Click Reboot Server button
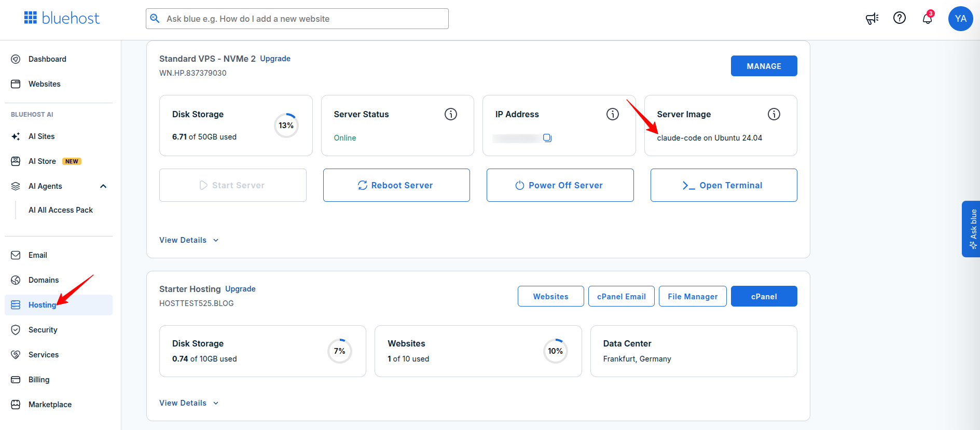This screenshot has width=980, height=430. point(396,185)
